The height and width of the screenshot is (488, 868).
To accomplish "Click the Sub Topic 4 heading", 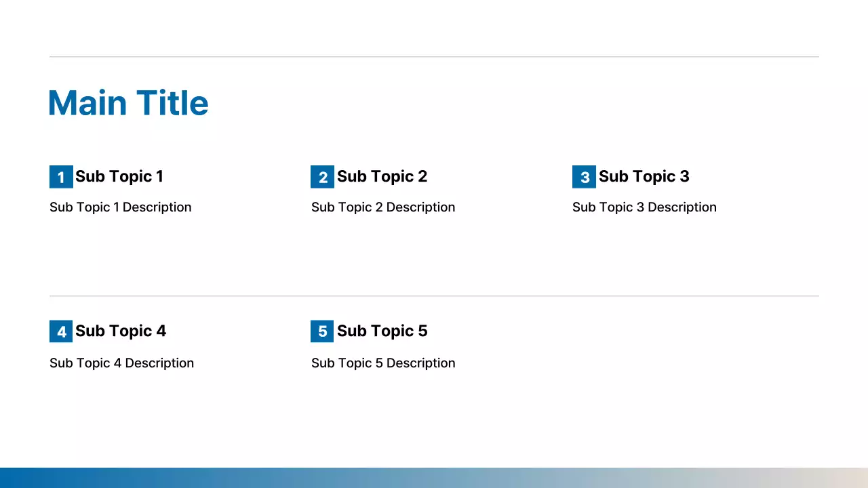I will click(x=121, y=331).
